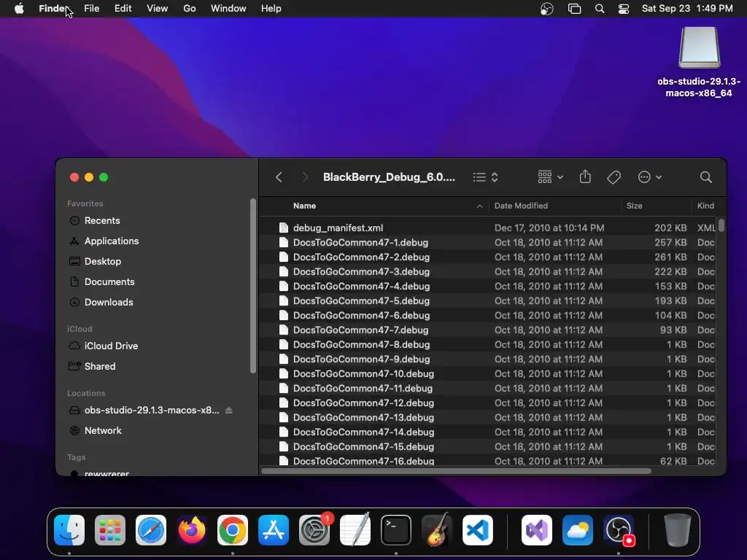Go forward in Finder history
This screenshot has width=747, height=560.
click(306, 178)
